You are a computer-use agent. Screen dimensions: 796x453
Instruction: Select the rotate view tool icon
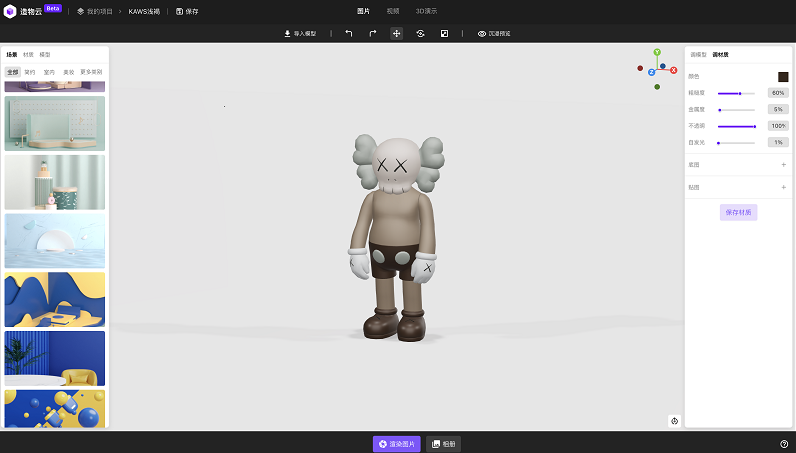click(420, 33)
